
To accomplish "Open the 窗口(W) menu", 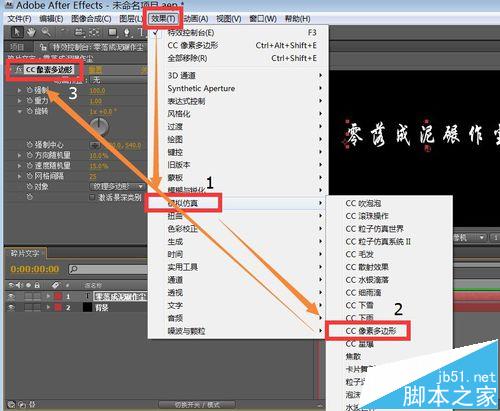I will (263, 19).
